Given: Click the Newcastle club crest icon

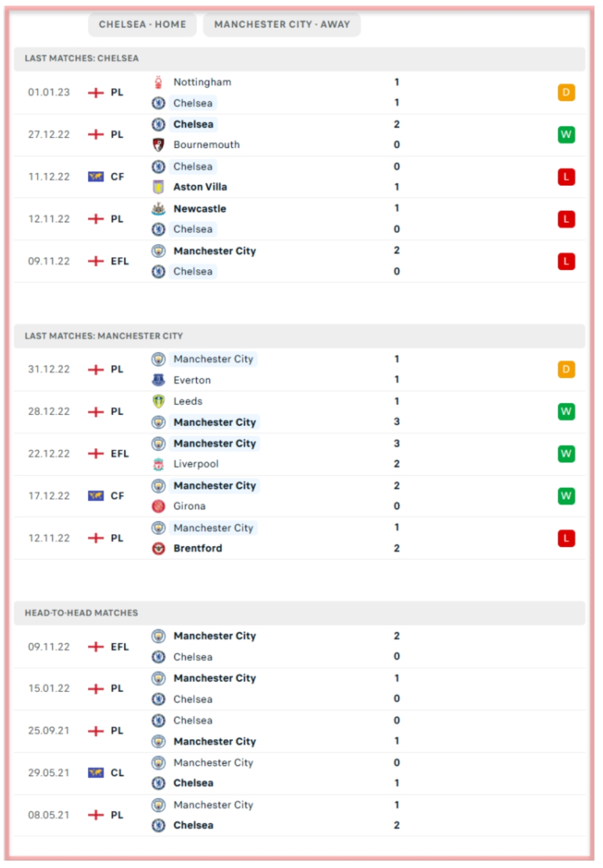Looking at the screenshot, I should click(x=158, y=209).
